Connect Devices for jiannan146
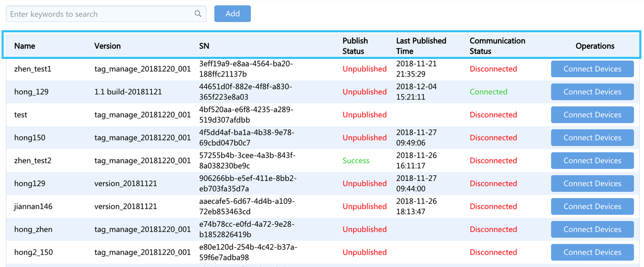 coord(592,207)
